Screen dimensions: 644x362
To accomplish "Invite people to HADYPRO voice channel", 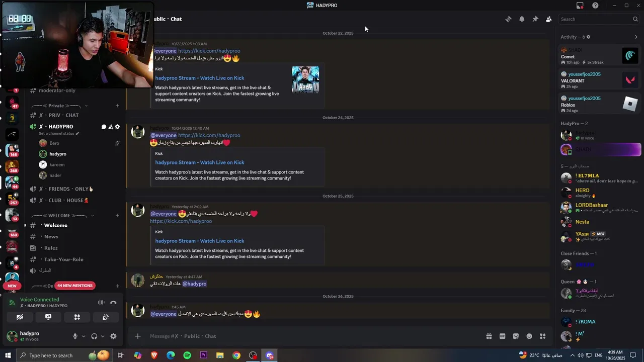I will 111,127.
